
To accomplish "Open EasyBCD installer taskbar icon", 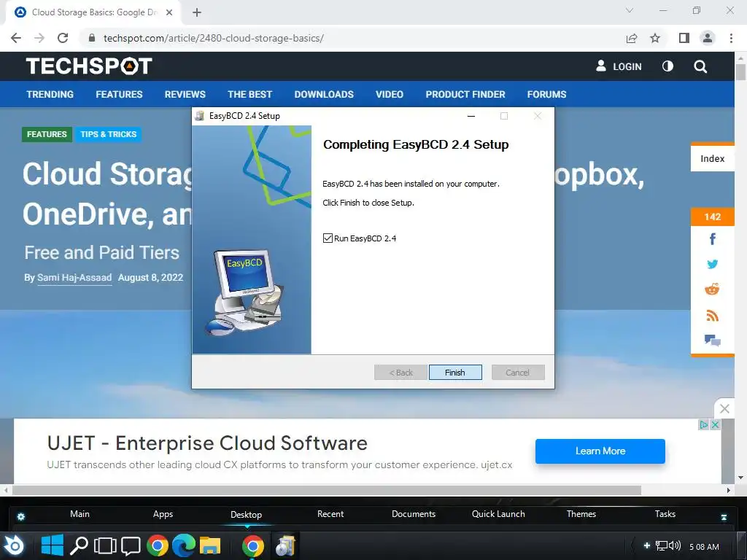I will [285, 545].
